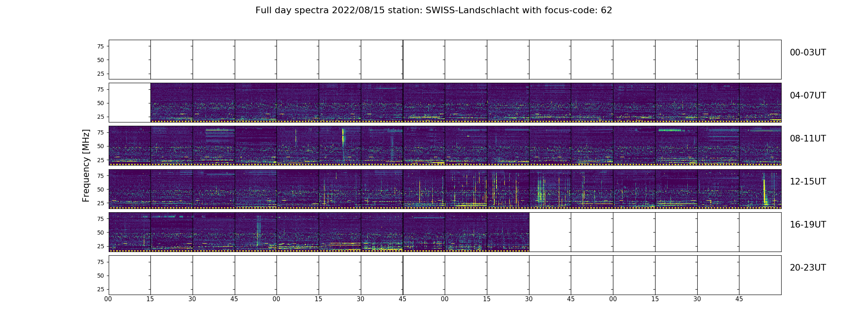Image resolution: width=868 pixels, height=331 pixels.
Task: Click the rightmost '30' x-axis tick label
Action: [697, 299]
